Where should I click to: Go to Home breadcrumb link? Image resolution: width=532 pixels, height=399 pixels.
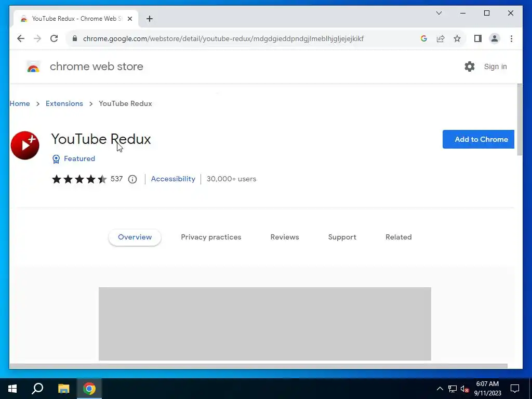pyautogui.click(x=20, y=103)
